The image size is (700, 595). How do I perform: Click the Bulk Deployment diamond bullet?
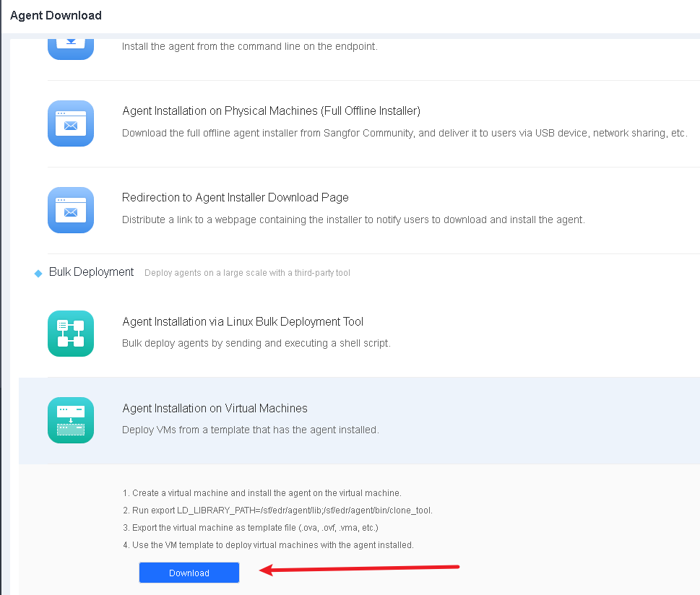(x=38, y=273)
